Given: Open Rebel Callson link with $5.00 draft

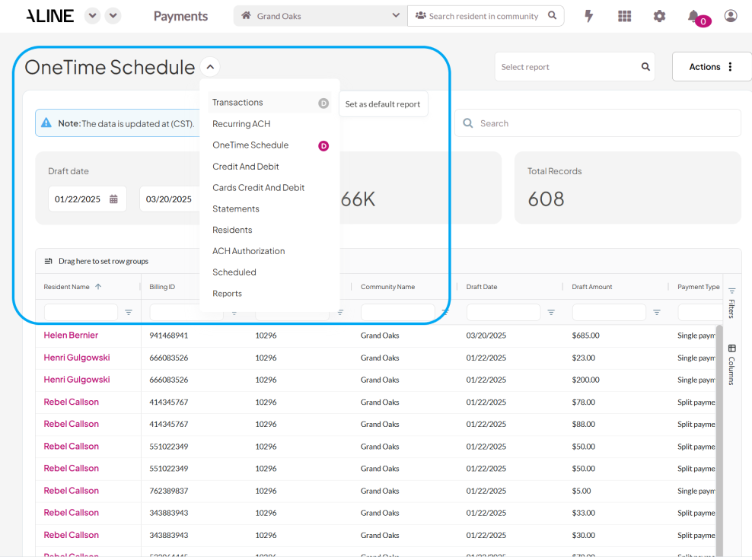Looking at the screenshot, I should point(71,491).
